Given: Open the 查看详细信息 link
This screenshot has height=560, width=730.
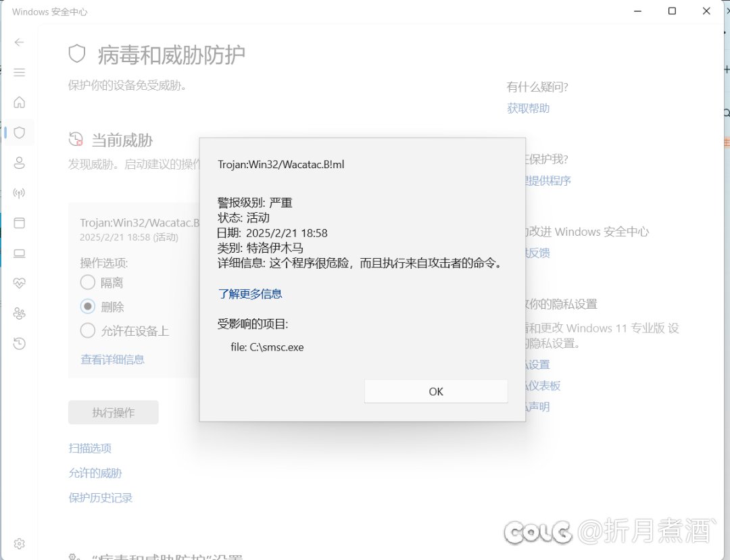Looking at the screenshot, I should pos(112,359).
